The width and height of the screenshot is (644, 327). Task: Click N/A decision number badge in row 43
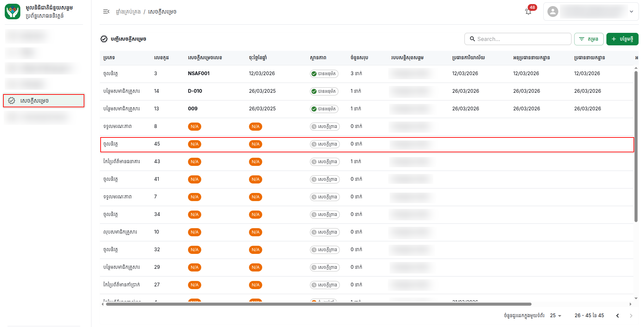pyautogui.click(x=194, y=162)
